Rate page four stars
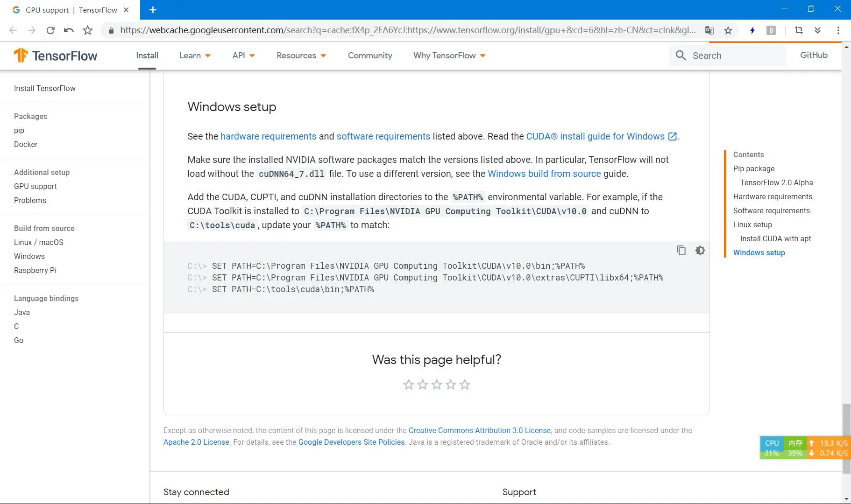The image size is (851, 504). [x=450, y=385]
